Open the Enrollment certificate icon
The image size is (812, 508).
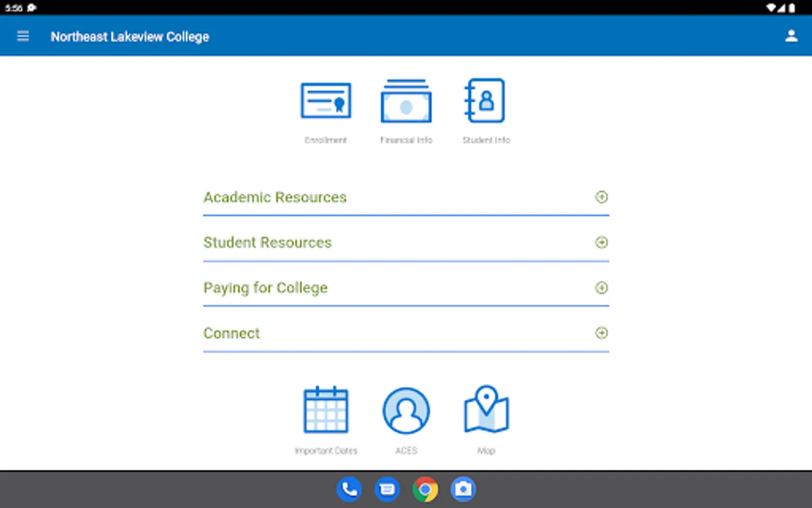coord(326,101)
